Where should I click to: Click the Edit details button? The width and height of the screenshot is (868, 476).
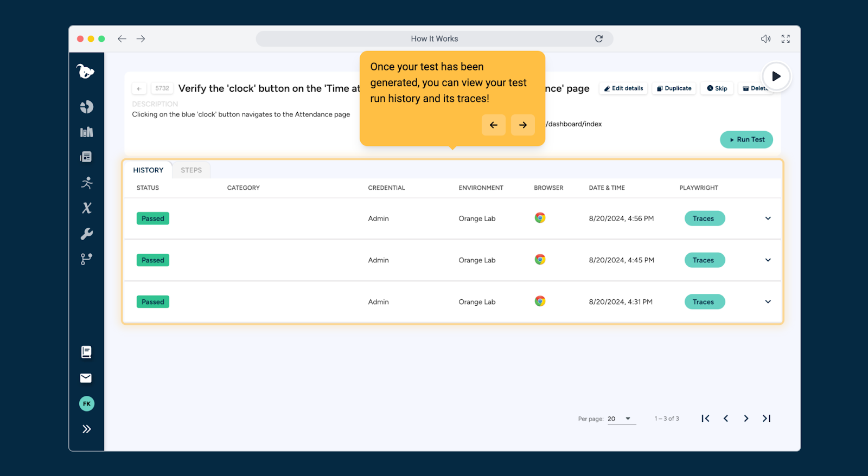tap(623, 88)
